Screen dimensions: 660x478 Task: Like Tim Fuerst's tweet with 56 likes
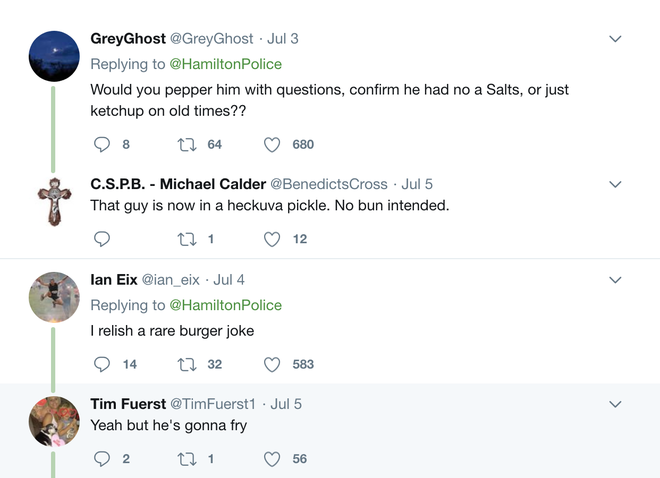click(x=272, y=459)
